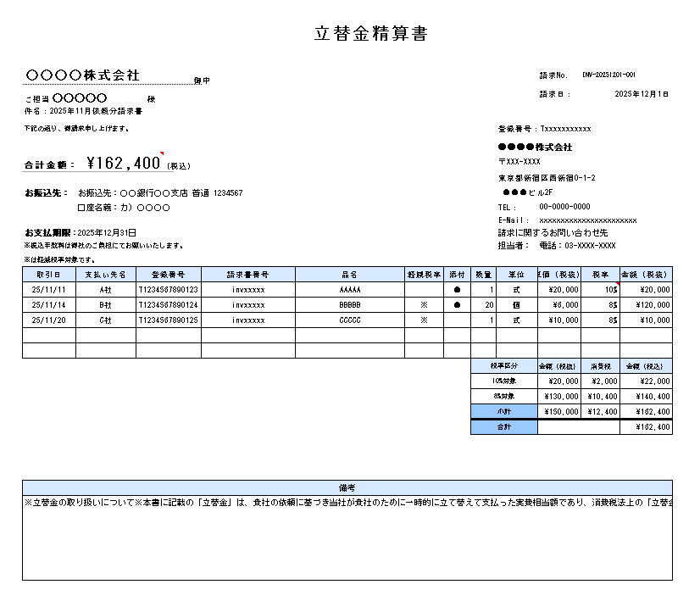Click the 品名 column header
This screenshot has width=700, height=601.
[x=349, y=275]
